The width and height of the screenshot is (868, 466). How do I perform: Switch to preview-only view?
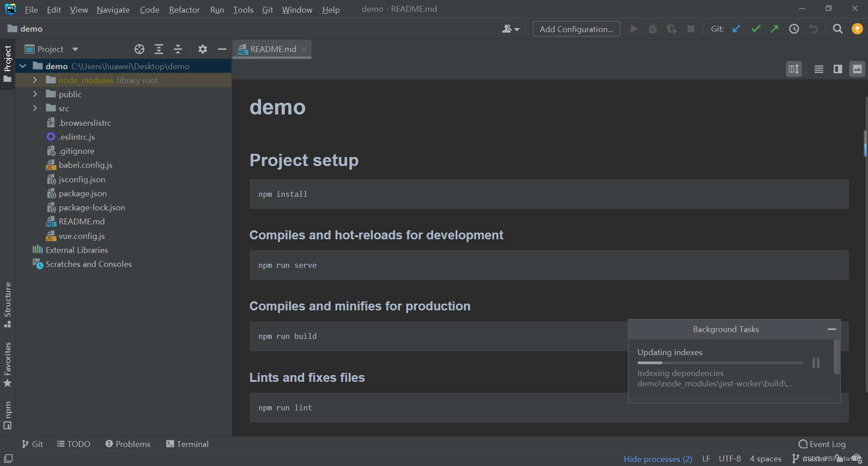[857, 69]
